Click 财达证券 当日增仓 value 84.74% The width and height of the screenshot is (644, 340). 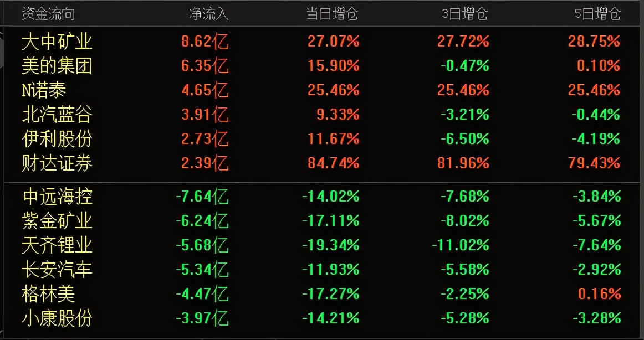point(334,163)
